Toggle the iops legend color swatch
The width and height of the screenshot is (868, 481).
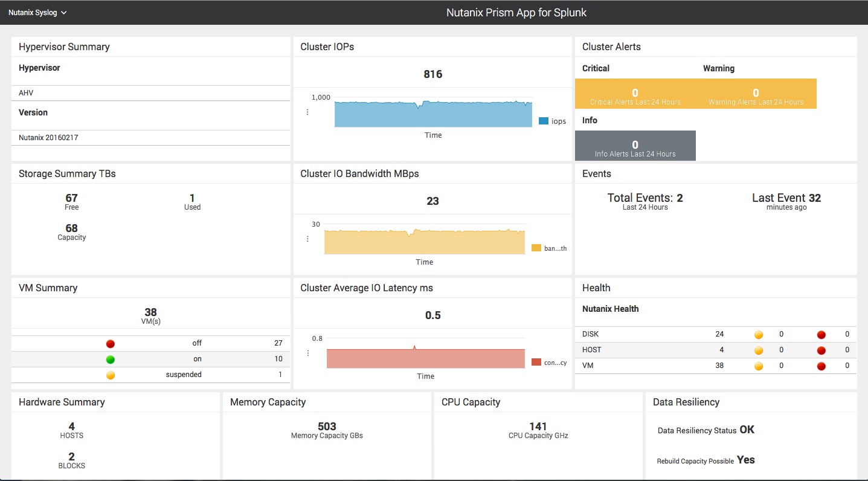click(544, 121)
